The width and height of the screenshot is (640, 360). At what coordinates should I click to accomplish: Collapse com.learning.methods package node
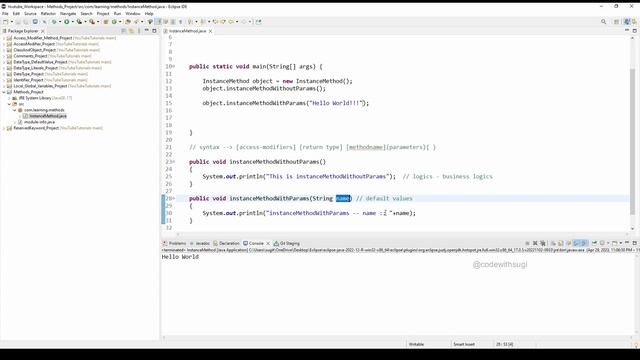pyautogui.click(x=15, y=110)
